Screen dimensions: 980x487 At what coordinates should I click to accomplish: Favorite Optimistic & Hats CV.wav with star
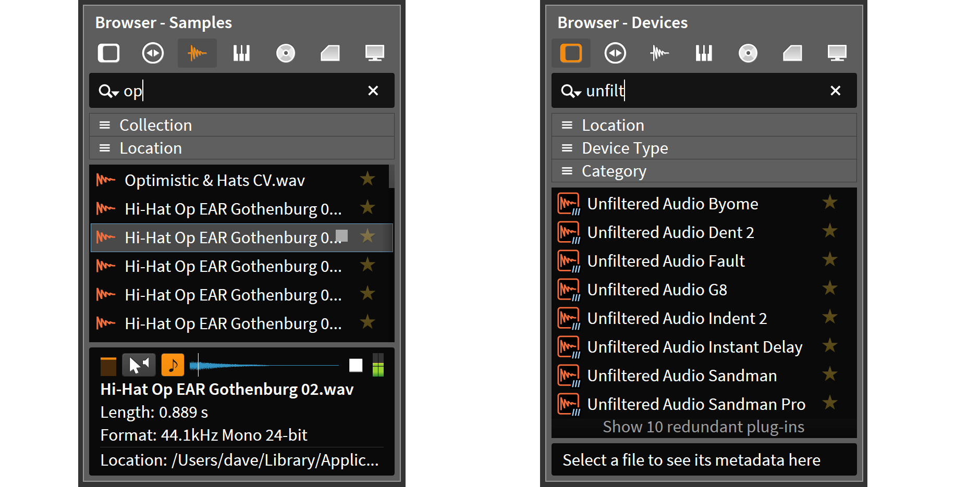pyautogui.click(x=367, y=179)
